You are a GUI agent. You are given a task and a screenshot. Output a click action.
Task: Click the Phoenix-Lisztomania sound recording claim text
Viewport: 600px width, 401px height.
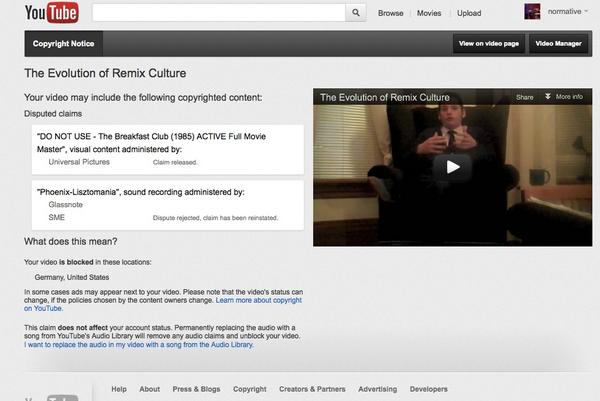(140, 192)
